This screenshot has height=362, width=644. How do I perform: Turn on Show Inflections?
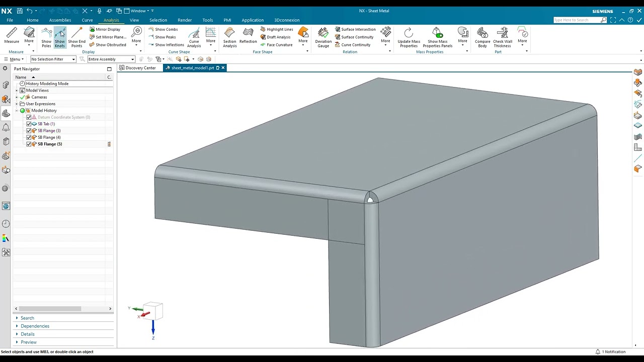pyautogui.click(x=166, y=45)
